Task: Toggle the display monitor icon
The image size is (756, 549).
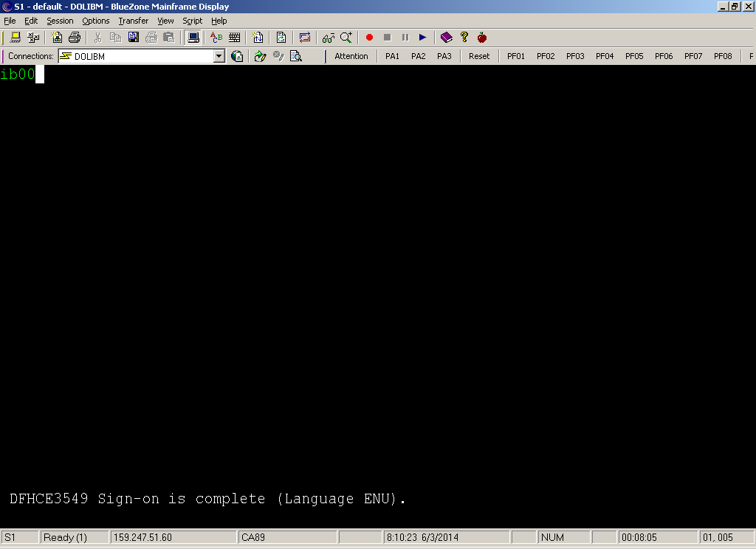Action: (x=193, y=37)
